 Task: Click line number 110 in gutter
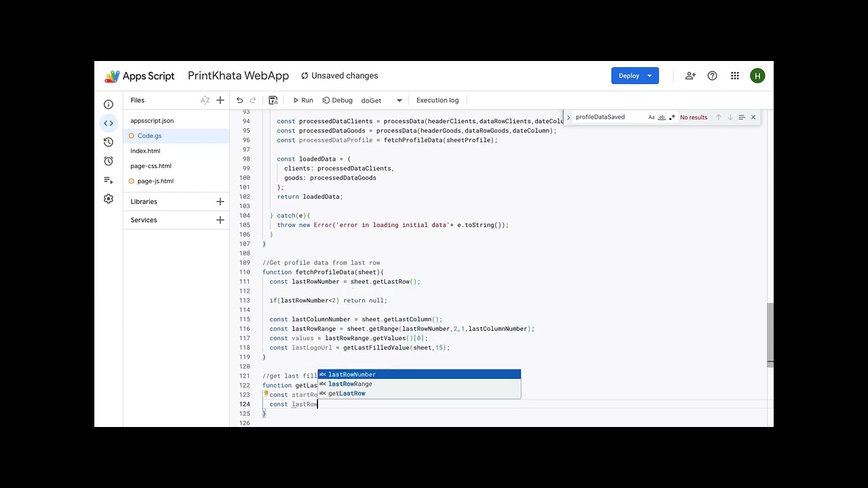click(x=245, y=272)
